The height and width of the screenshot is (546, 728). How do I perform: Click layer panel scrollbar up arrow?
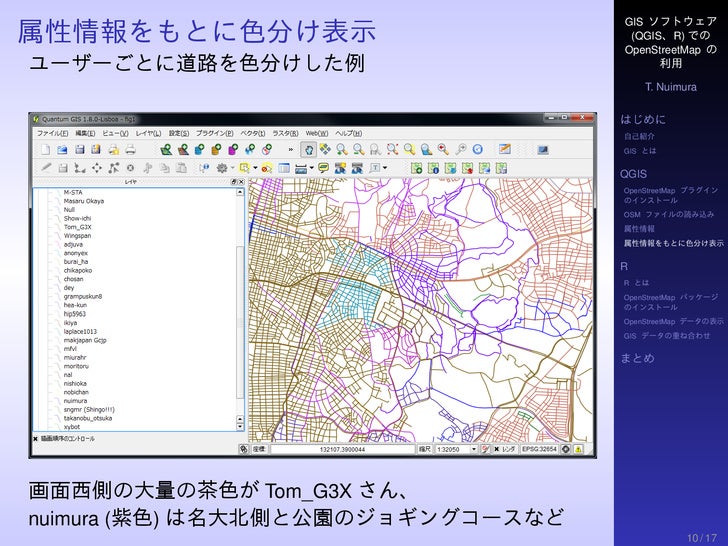pyautogui.click(x=240, y=192)
